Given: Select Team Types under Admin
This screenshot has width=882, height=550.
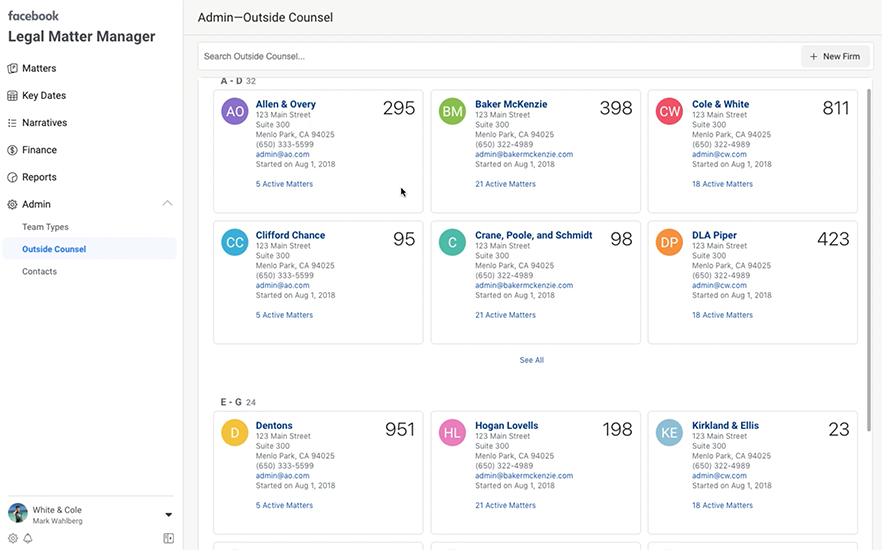Looking at the screenshot, I should [x=45, y=227].
